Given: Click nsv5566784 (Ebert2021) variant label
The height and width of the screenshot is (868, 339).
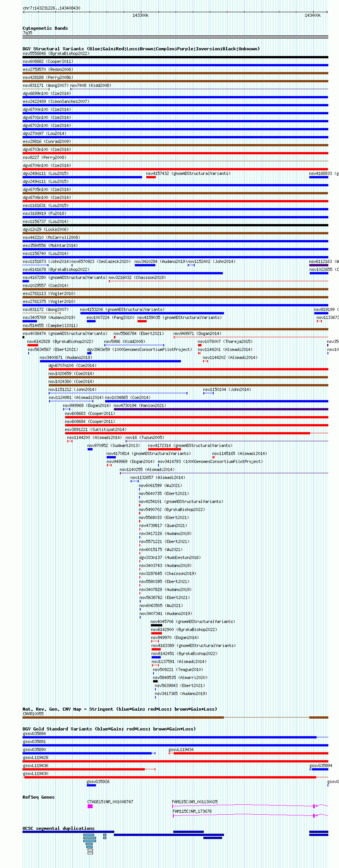Looking at the screenshot, I should tap(139, 333).
